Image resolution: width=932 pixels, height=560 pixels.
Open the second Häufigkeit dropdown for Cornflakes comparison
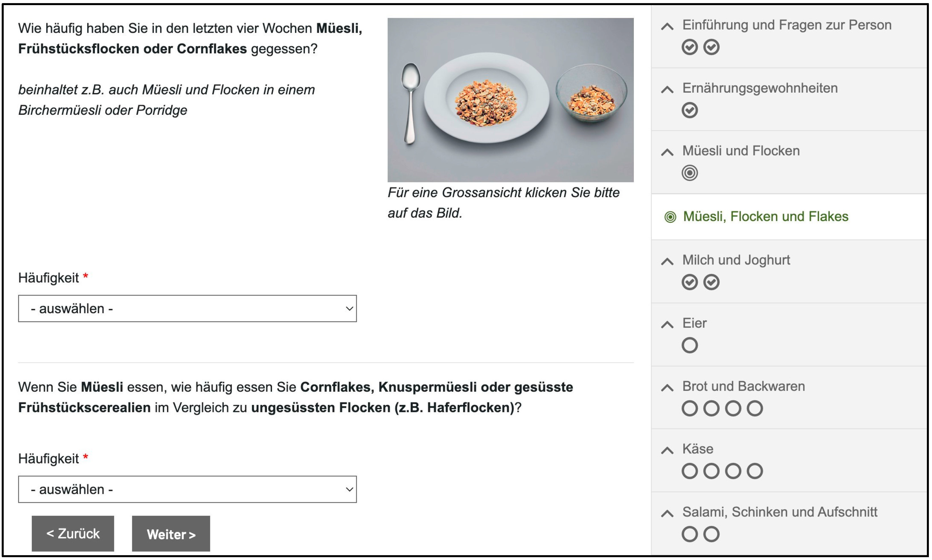pos(187,489)
